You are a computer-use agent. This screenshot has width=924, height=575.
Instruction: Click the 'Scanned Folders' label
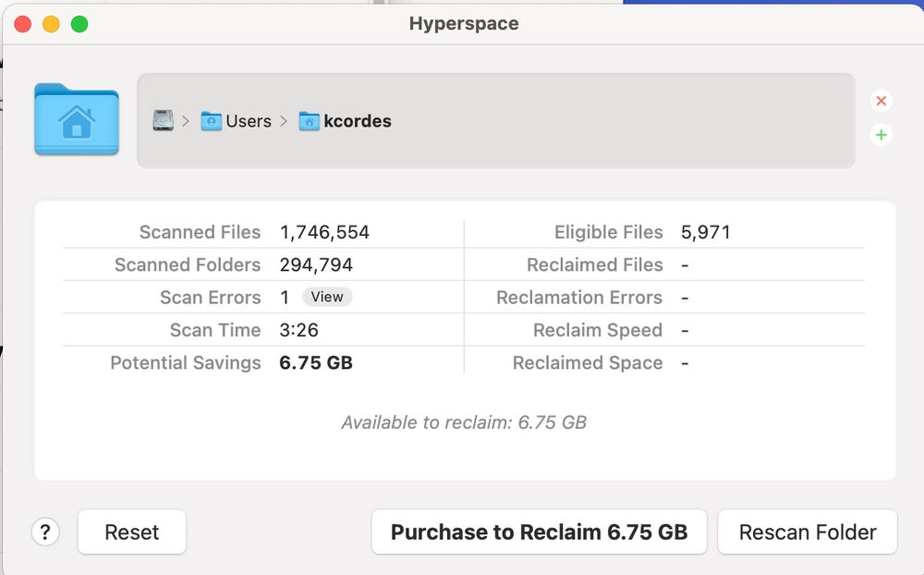click(188, 264)
